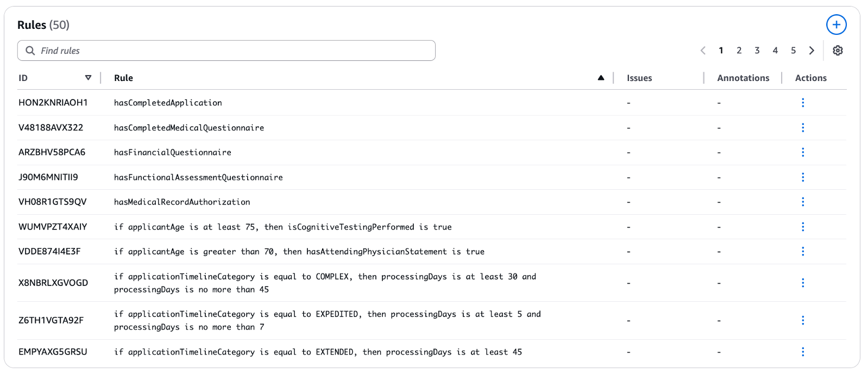Viewport: 868px width, 373px height.
Task: Open table preferences gear icon
Action: (838, 51)
